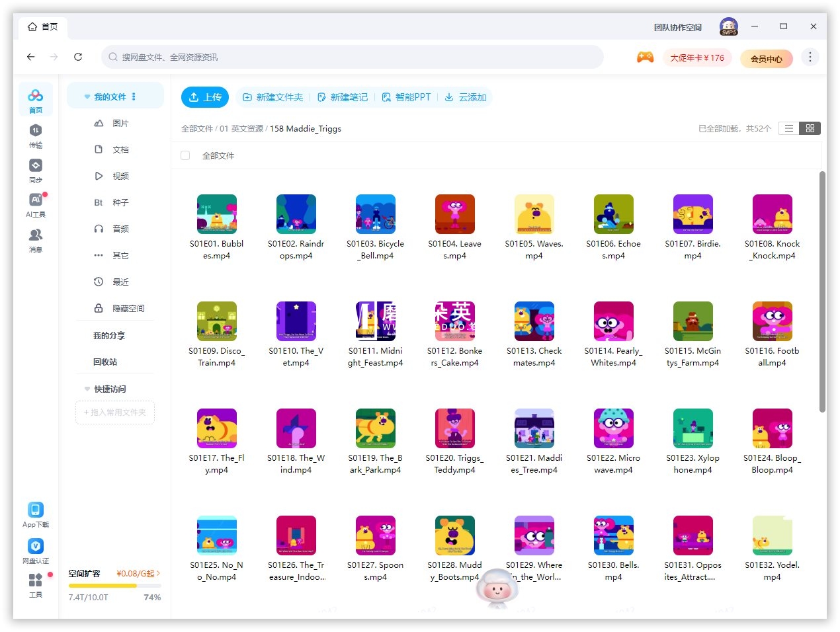Open the three-dot menu at top right

810,57
